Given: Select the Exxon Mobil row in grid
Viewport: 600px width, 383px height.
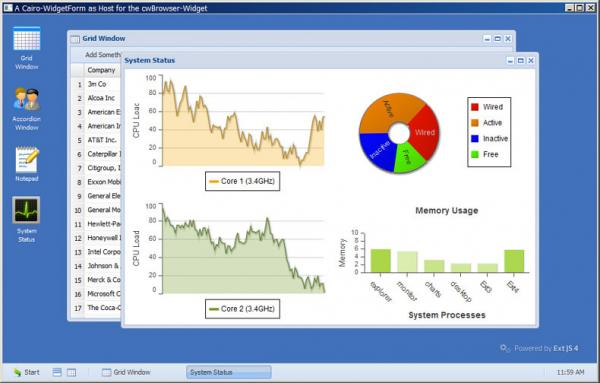Looking at the screenshot, I should point(96,182).
